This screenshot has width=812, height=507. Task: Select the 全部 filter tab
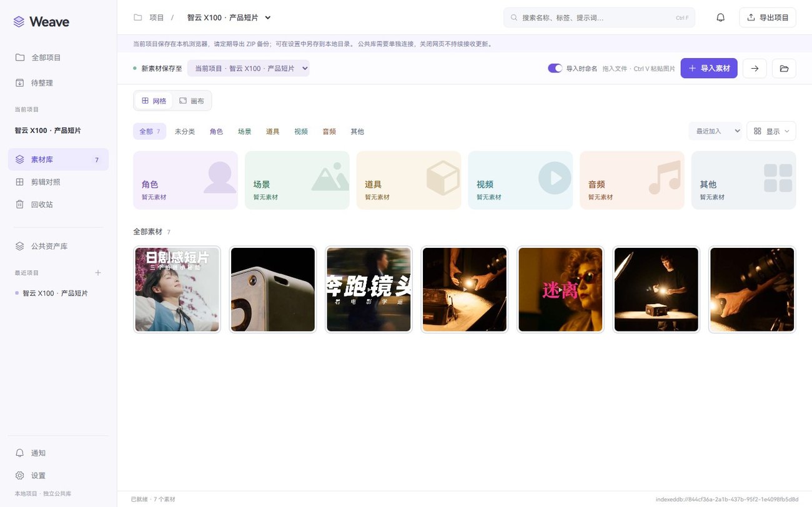tap(150, 132)
